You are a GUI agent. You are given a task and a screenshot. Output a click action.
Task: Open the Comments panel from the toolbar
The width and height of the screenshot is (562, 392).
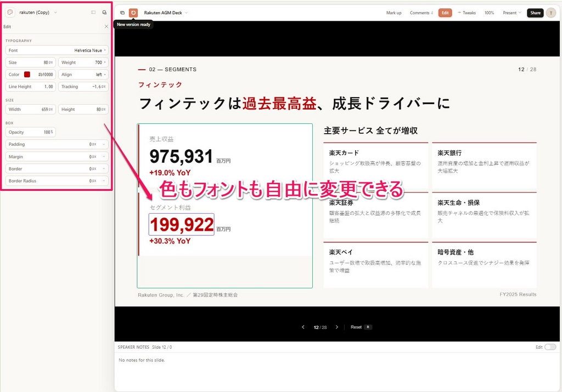point(421,13)
